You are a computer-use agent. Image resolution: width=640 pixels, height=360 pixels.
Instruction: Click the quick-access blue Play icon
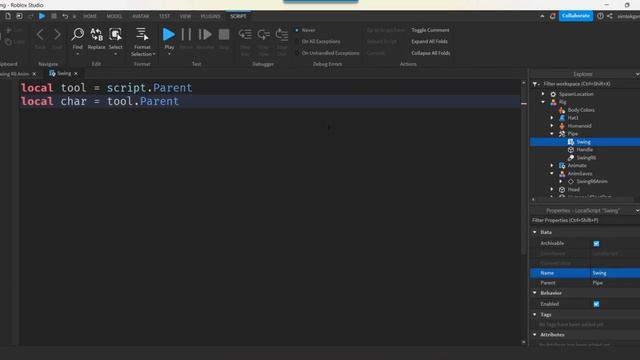click(x=42, y=16)
